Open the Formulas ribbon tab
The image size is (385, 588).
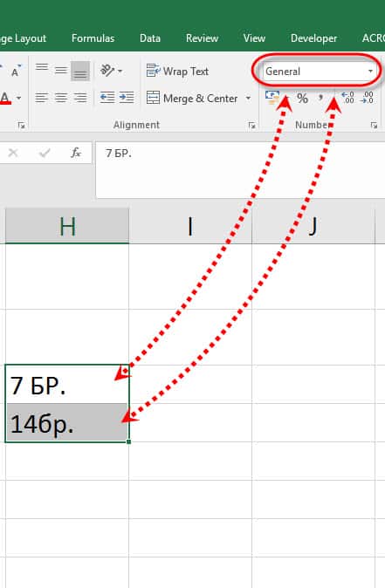93,38
